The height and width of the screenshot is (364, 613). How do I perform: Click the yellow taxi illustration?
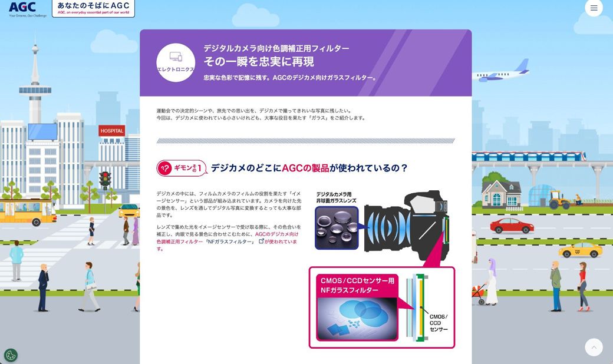click(580, 250)
